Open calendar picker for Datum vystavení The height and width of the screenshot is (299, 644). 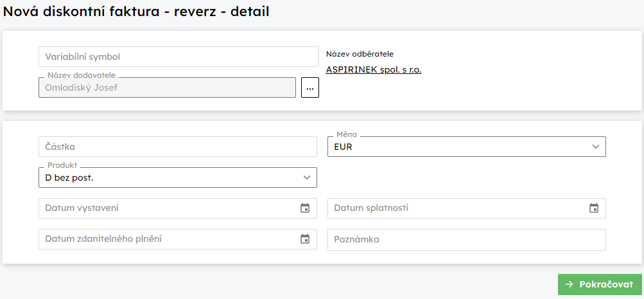[305, 208]
